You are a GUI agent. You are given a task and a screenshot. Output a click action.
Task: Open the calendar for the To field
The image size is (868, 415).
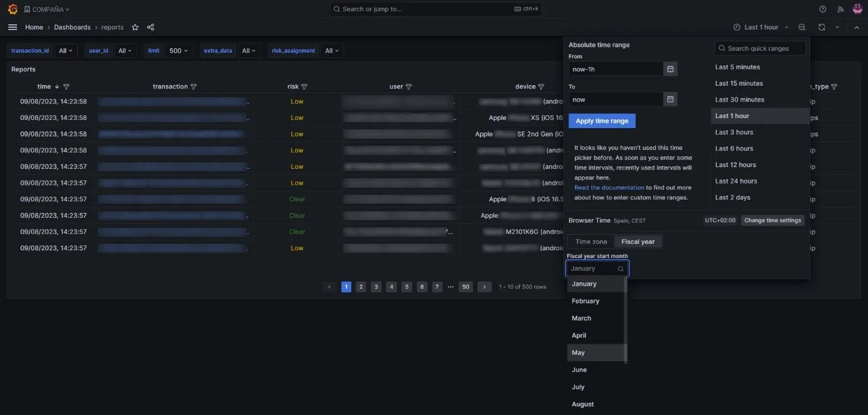click(670, 99)
